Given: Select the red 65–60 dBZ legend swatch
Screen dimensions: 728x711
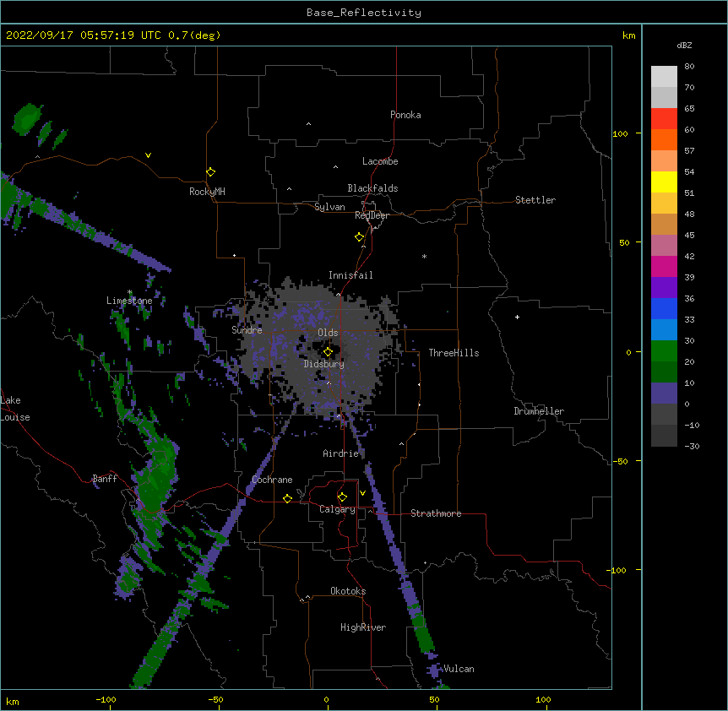Looking at the screenshot, I should (x=664, y=119).
